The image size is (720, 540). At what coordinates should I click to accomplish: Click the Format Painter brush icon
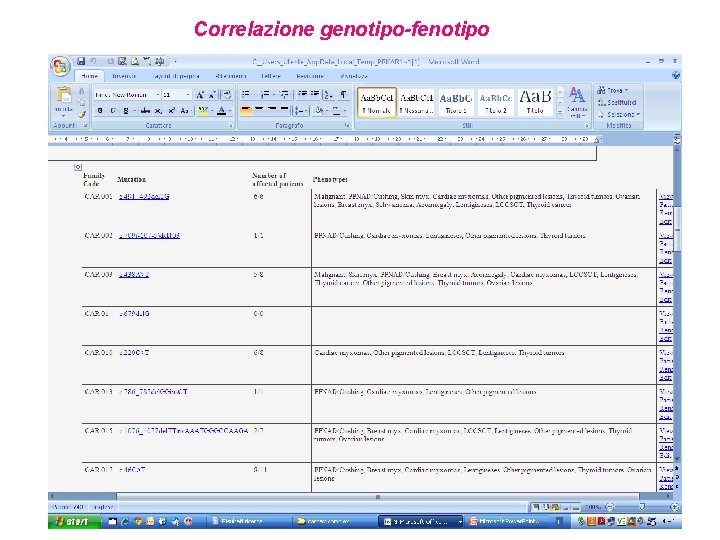(81, 114)
